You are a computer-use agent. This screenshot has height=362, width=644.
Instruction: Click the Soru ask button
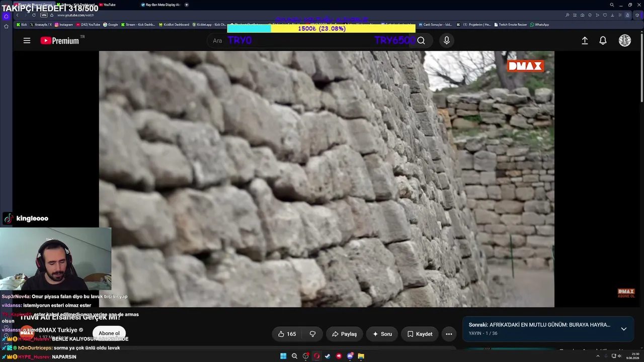click(382, 334)
